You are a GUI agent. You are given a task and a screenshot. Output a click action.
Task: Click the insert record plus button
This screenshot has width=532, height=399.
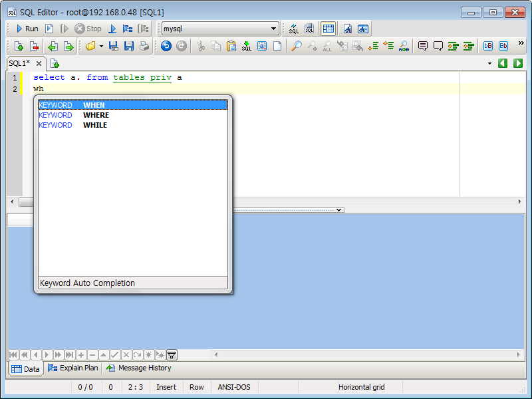coord(81,355)
